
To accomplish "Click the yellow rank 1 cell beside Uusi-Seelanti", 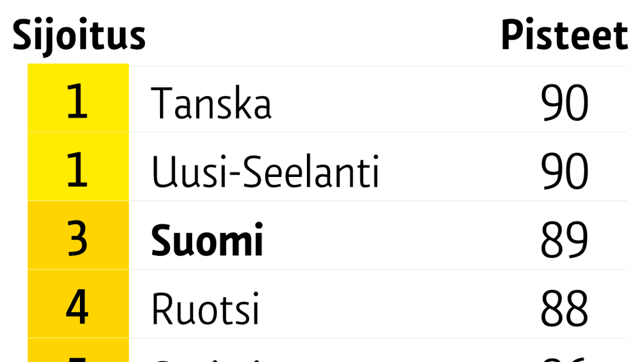I will tap(78, 167).
